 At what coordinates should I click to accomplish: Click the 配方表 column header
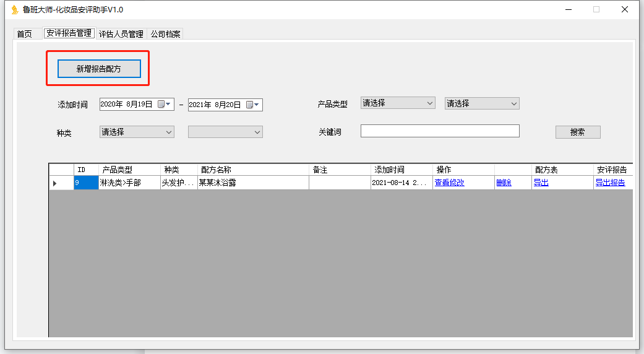[562, 170]
